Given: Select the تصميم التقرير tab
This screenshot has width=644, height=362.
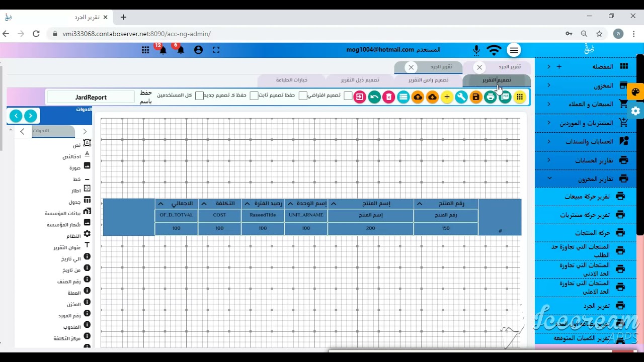Looking at the screenshot, I should click(x=497, y=80).
